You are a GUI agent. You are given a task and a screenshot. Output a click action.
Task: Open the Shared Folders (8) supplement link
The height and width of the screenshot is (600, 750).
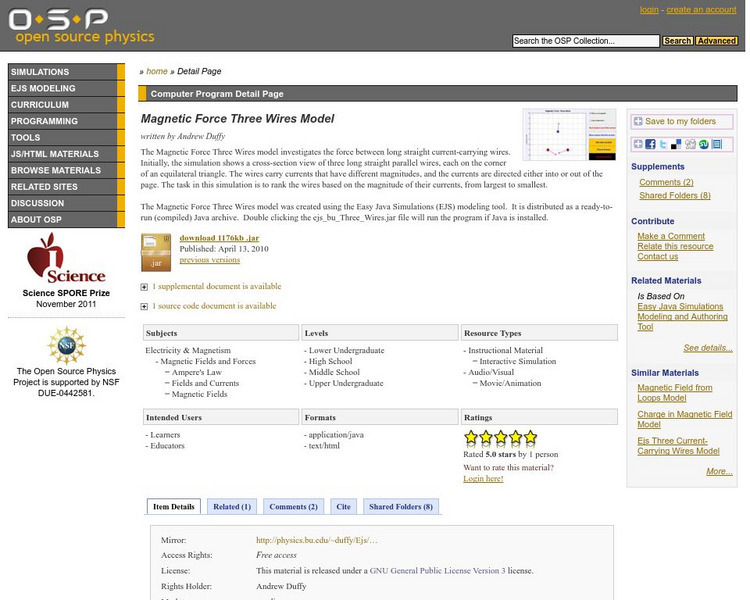[x=674, y=196]
